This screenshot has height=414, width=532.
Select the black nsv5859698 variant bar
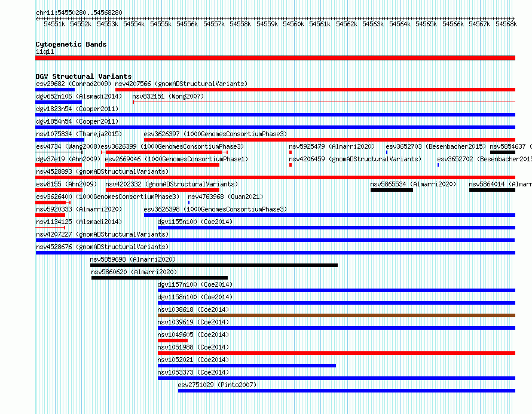(214, 265)
